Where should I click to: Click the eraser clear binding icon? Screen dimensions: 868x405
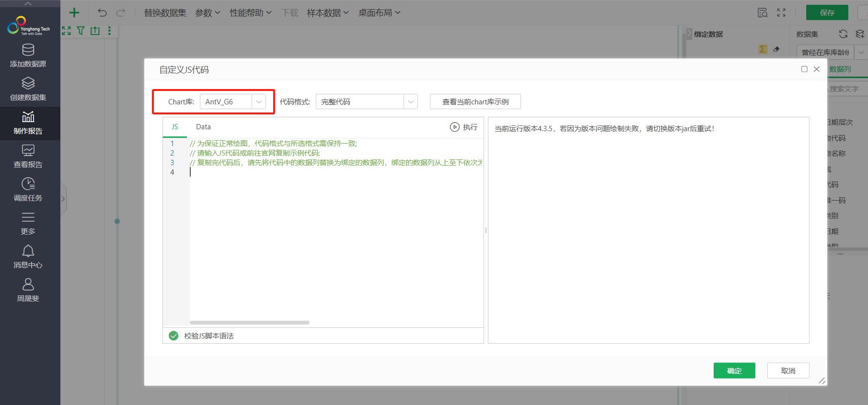(776, 49)
